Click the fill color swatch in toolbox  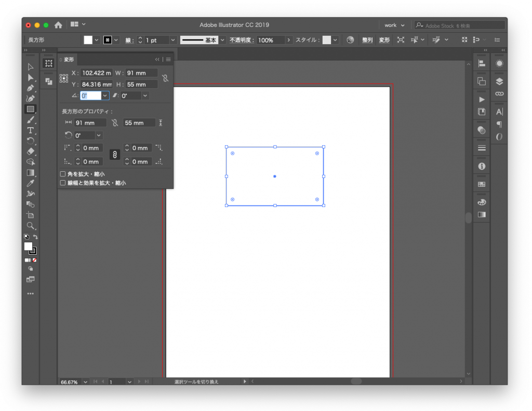click(28, 246)
